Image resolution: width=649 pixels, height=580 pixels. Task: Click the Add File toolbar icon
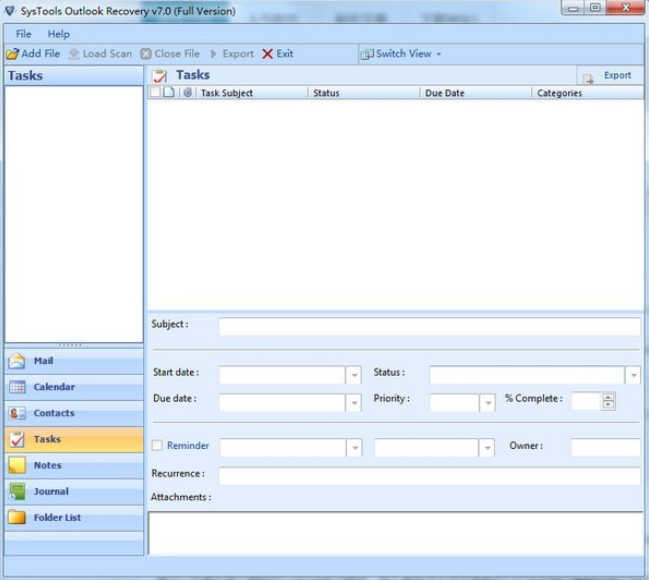(x=13, y=54)
